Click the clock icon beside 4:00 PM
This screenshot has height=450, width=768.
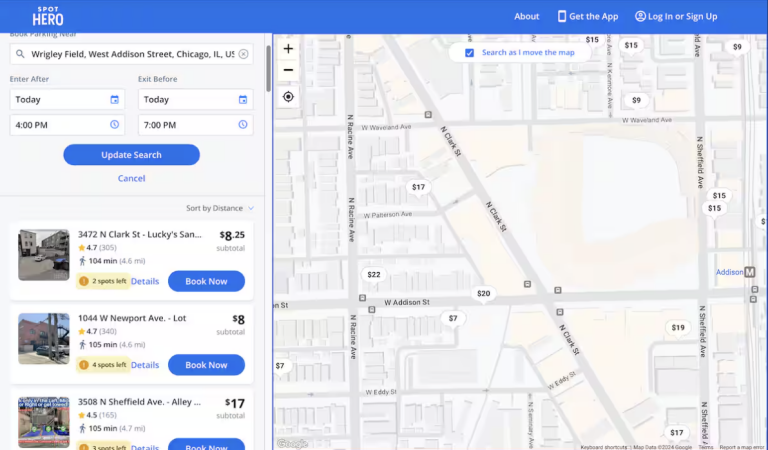[x=114, y=124]
